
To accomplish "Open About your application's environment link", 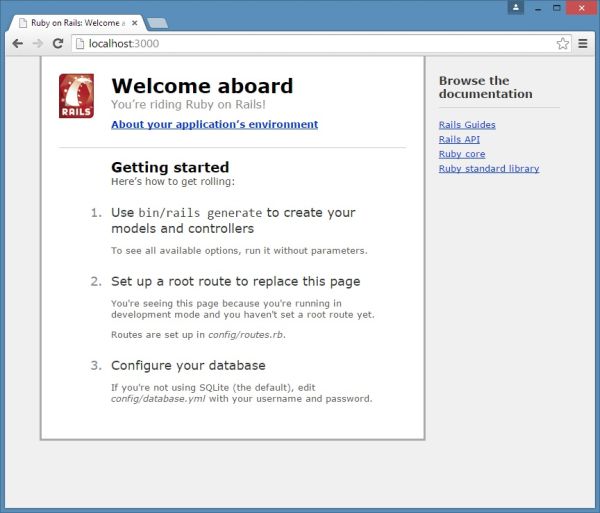I will (215, 124).
